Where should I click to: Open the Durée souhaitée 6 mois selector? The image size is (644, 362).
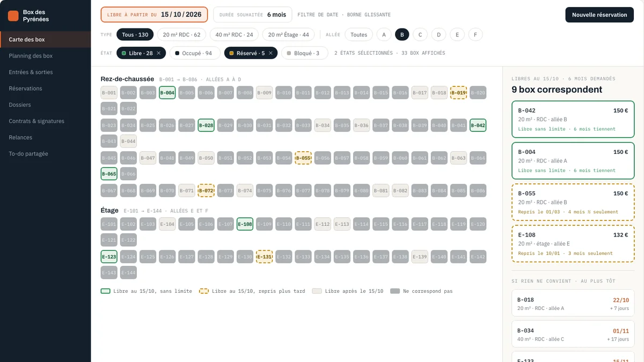pos(252,15)
